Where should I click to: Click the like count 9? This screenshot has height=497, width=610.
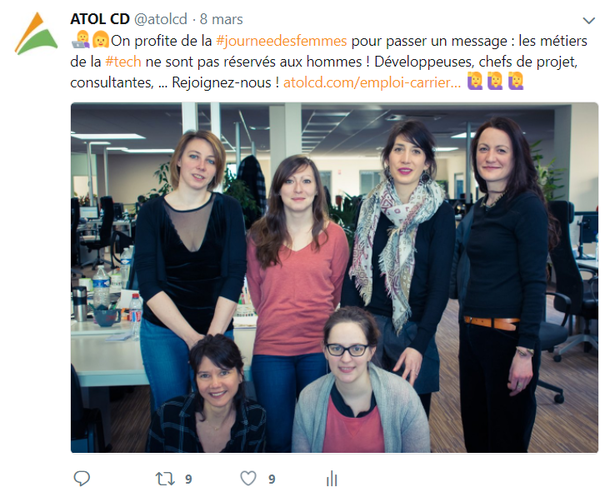click(x=272, y=479)
